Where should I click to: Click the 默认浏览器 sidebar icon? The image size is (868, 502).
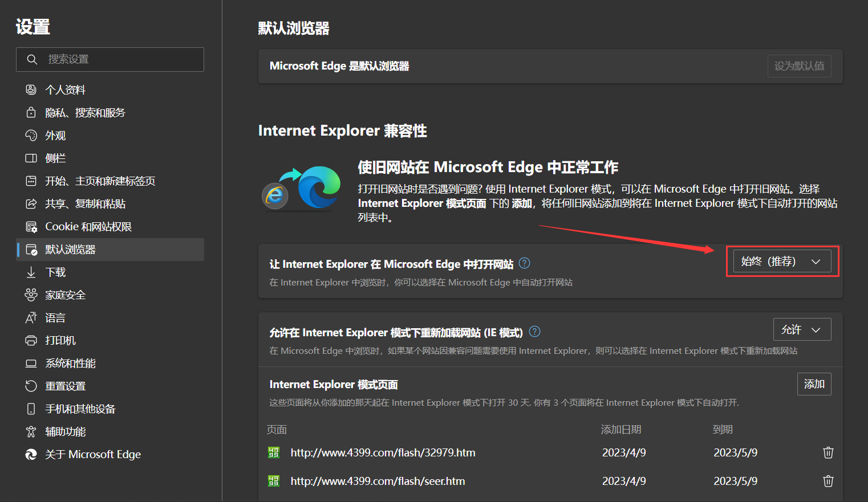pos(31,249)
